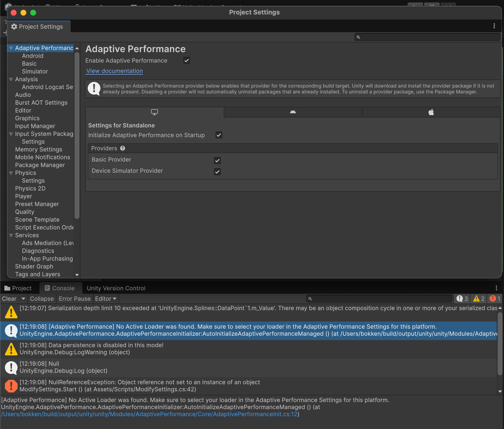
Task: Uncheck the Device Simulator Provider option
Action: click(217, 172)
